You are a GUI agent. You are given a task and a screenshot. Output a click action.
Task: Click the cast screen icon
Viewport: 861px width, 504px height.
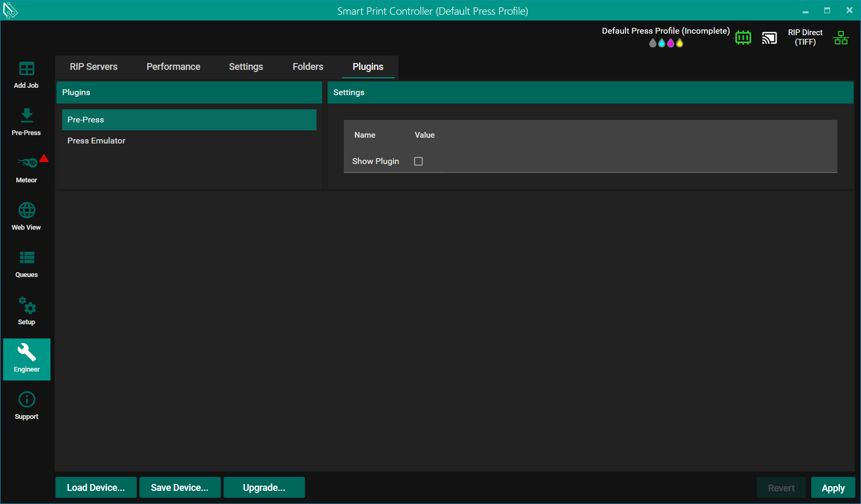[x=769, y=38]
